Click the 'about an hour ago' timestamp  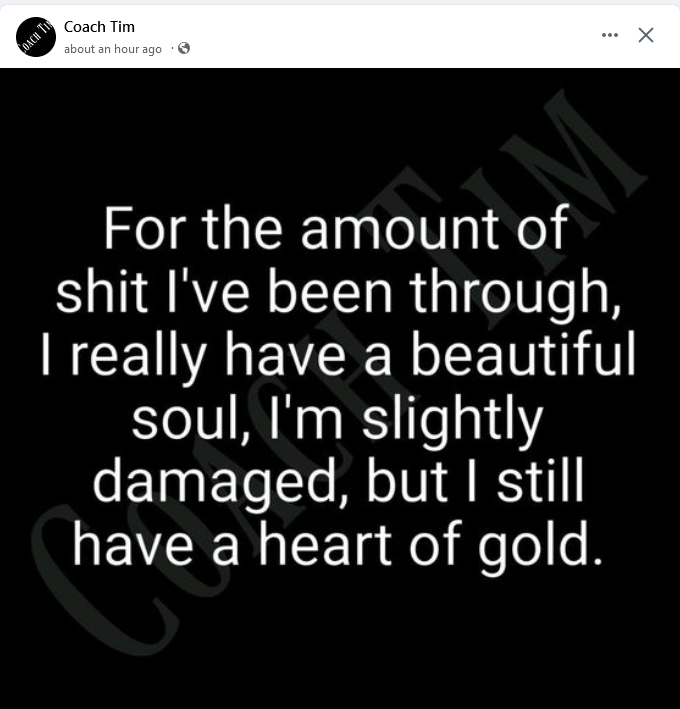coord(113,49)
